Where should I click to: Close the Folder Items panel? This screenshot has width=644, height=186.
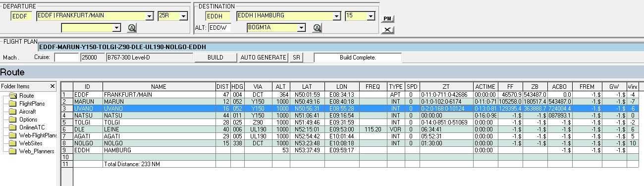53,86
